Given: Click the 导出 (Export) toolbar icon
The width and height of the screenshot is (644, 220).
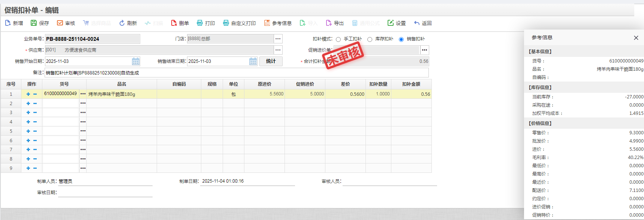Looking at the screenshot, I should point(329,23).
